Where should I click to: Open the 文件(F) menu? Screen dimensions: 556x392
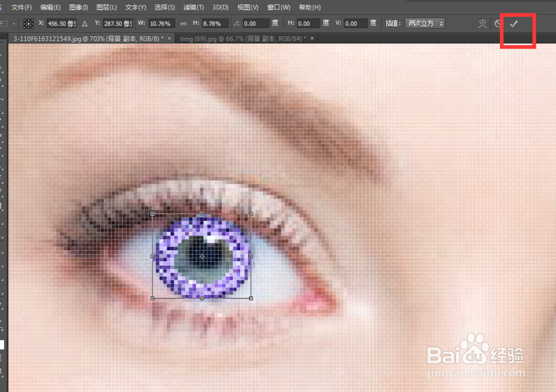coord(21,7)
